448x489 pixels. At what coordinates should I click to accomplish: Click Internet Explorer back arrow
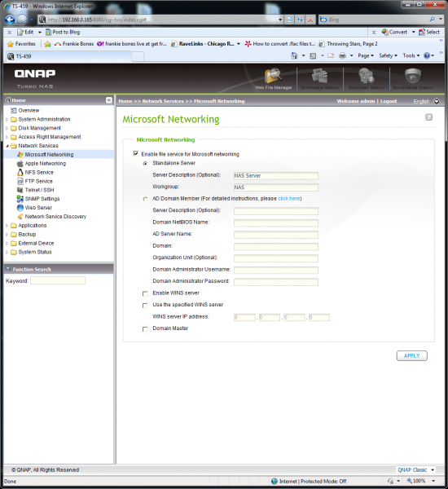click(x=10, y=20)
